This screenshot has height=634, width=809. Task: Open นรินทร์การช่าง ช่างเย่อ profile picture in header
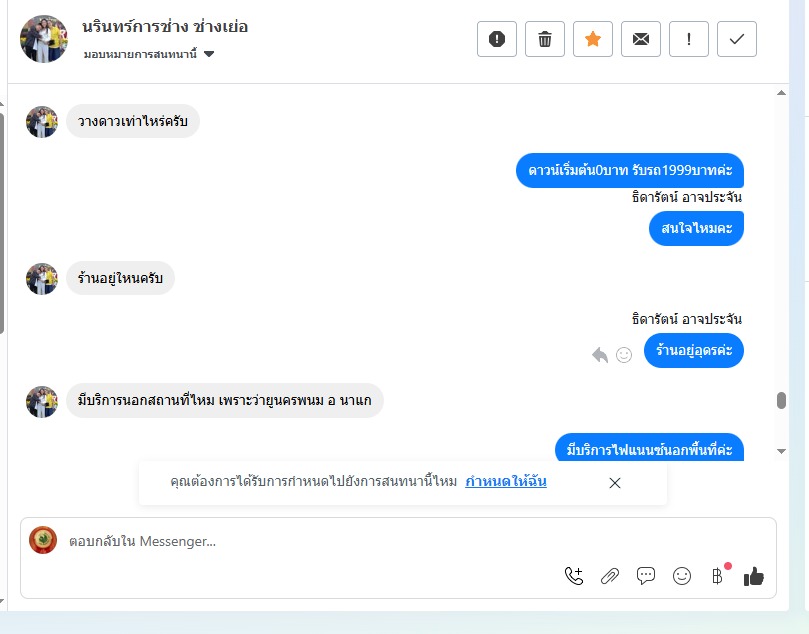click(x=44, y=39)
